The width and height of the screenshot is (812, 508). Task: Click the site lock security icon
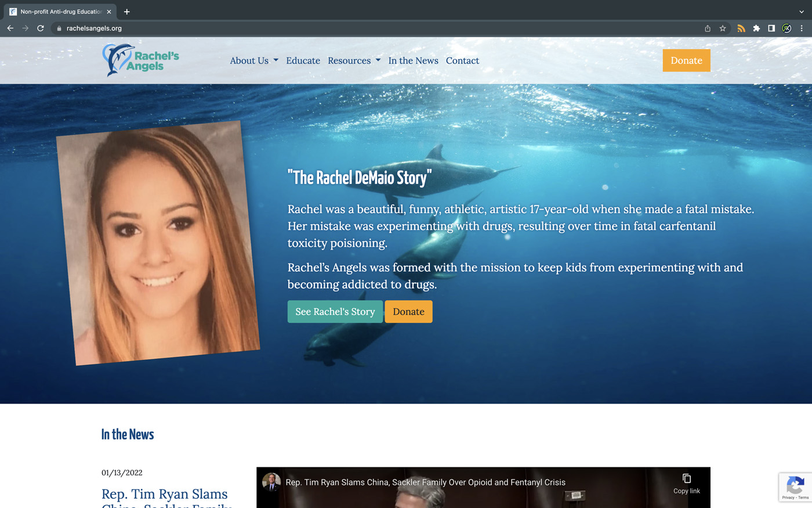[59, 28]
